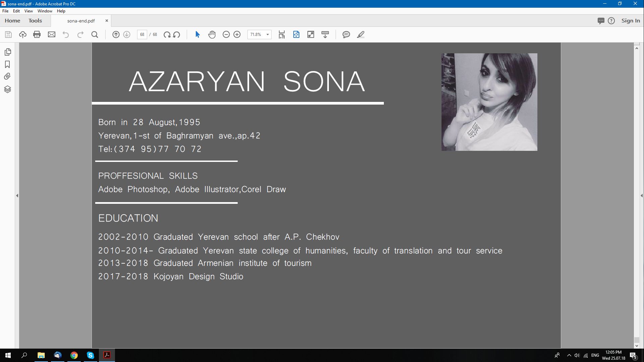Expand the right tools pane arrow
This screenshot has height=362, width=644.
[x=641, y=195]
